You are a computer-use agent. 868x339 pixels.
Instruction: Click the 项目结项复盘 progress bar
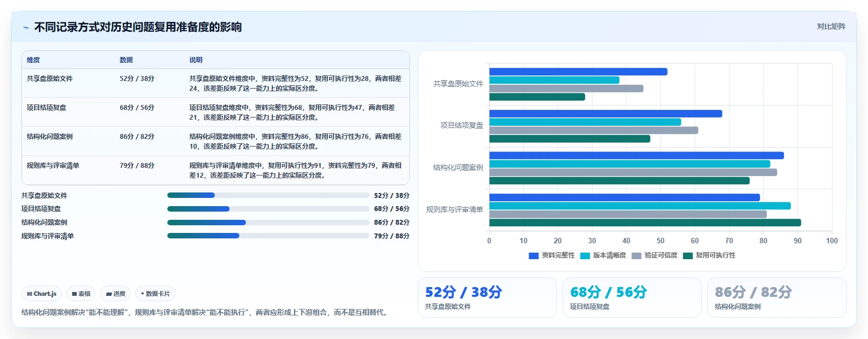pos(268,209)
